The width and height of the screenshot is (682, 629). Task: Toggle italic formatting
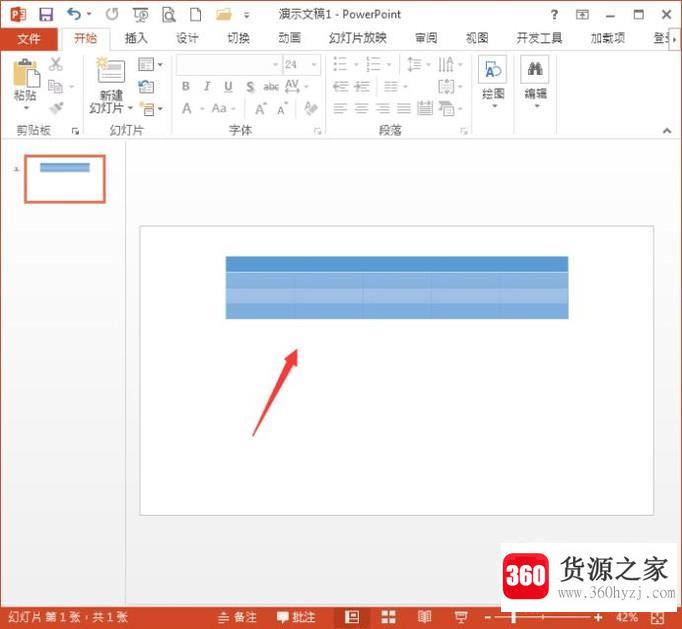click(x=207, y=86)
